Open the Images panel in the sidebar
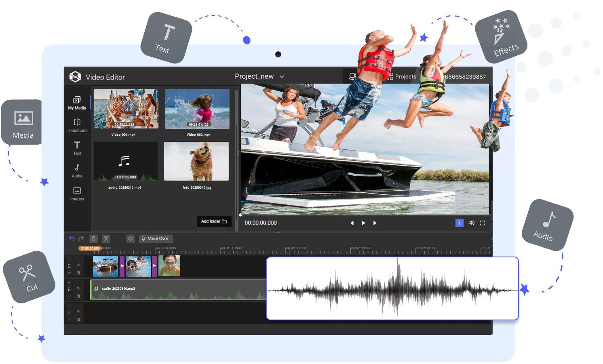The image size is (603, 364). [x=77, y=194]
